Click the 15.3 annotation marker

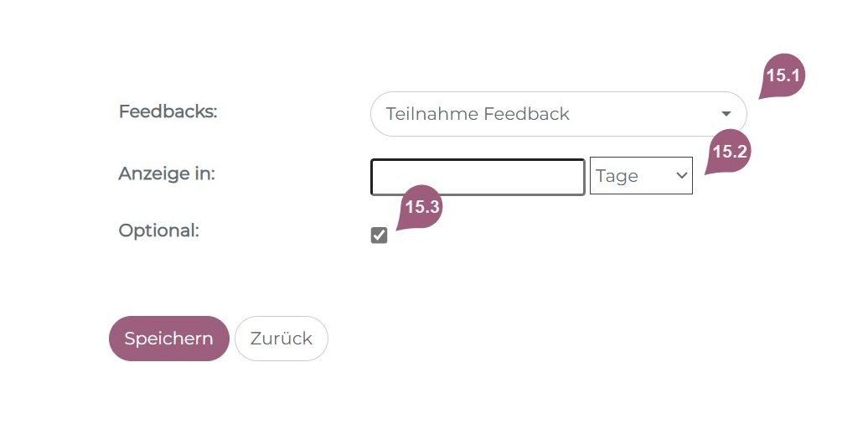[421, 208]
